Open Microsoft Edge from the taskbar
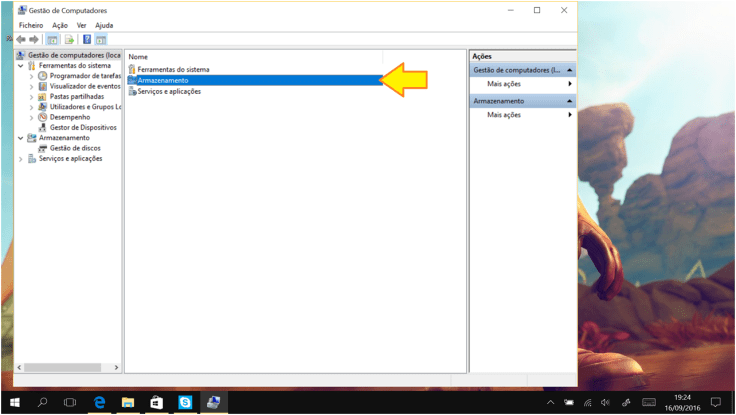The height and width of the screenshot is (415, 736). tap(100, 401)
